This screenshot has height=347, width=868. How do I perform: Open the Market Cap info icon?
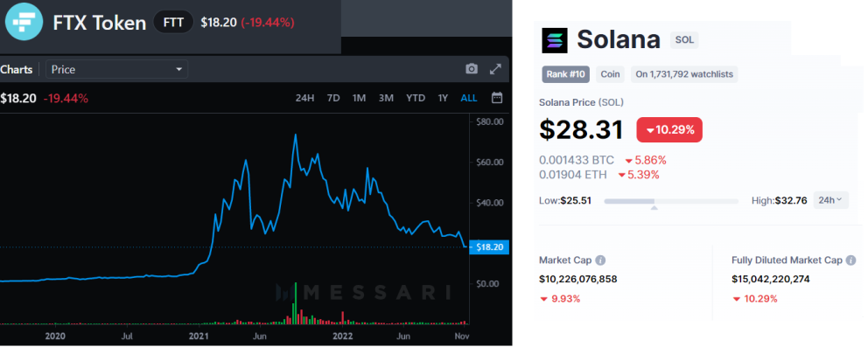600,260
